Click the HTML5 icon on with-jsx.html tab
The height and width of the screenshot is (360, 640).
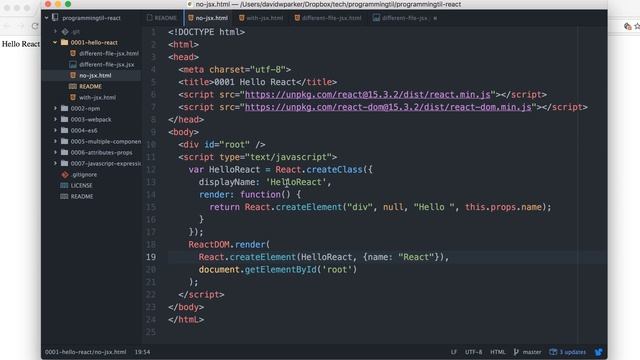242,18
